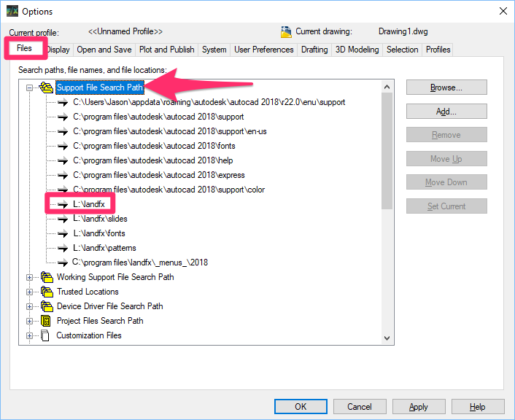The height and width of the screenshot is (420, 515).
Task: Select the support\en-us path entry
Action: 170,131
